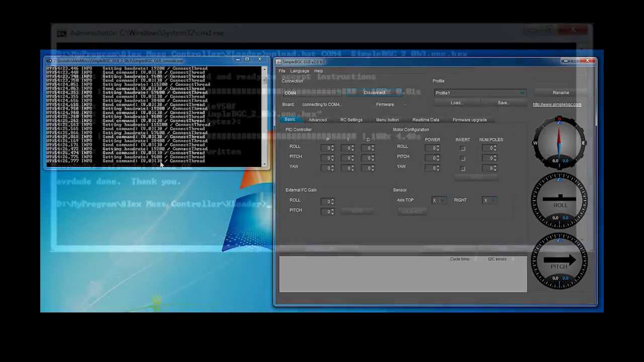Open the RIGHT axis sensor dropdown

coord(490,201)
